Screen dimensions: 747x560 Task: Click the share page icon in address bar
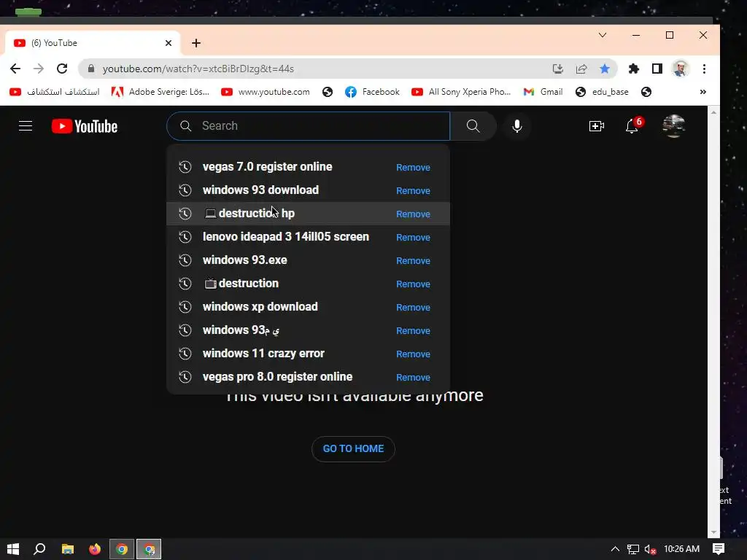(x=581, y=69)
